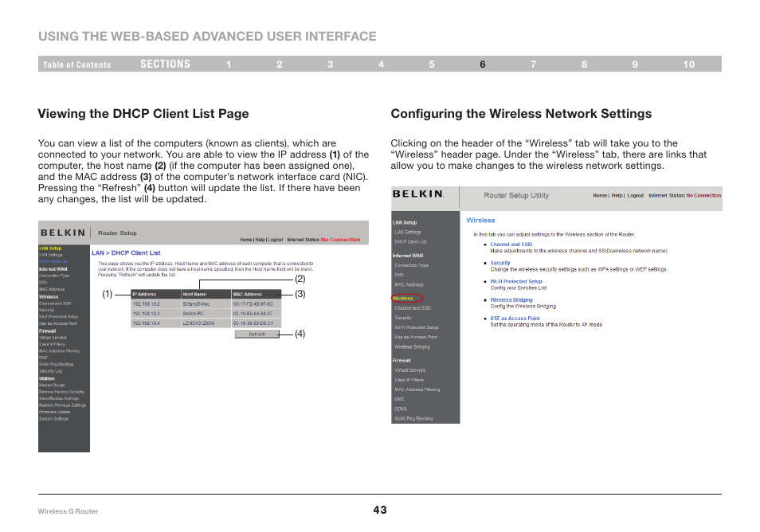Select highlighted DHCP Client List in left sidebar

coord(53,261)
